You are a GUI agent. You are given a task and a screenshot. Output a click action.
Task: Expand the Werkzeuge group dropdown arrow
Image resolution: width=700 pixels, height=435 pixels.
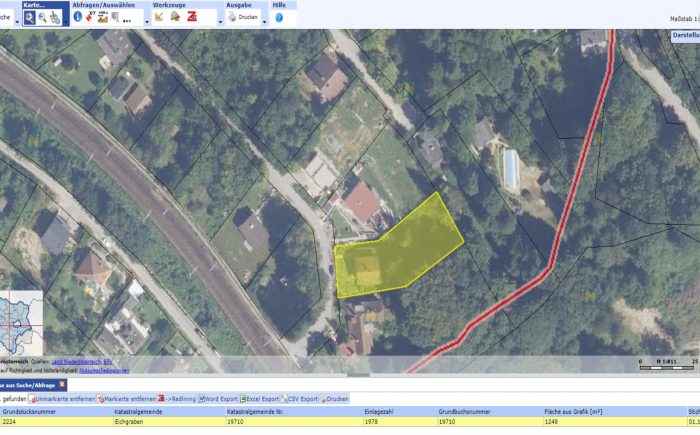(x=220, y=22)
